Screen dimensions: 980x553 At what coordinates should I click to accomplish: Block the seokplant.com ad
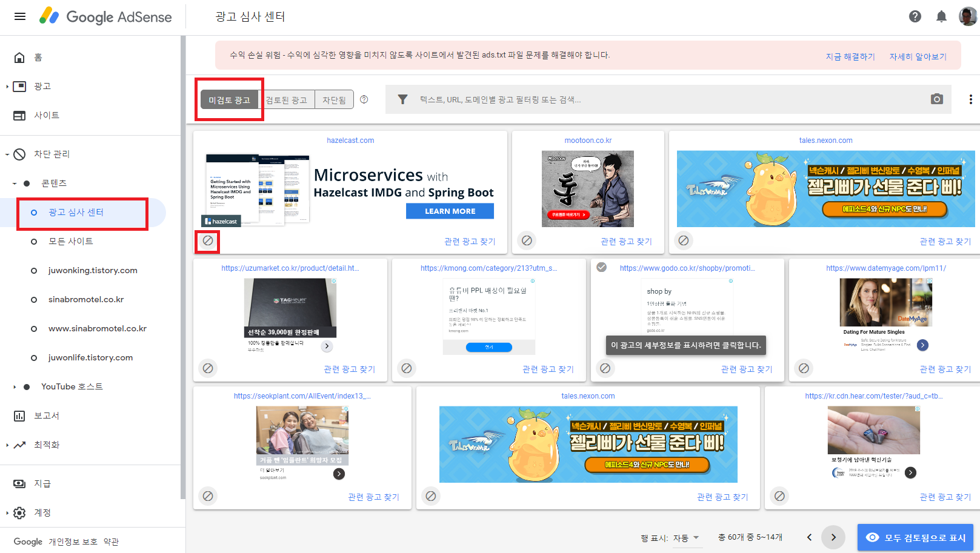pyautogui.click(x=208, y=496)
